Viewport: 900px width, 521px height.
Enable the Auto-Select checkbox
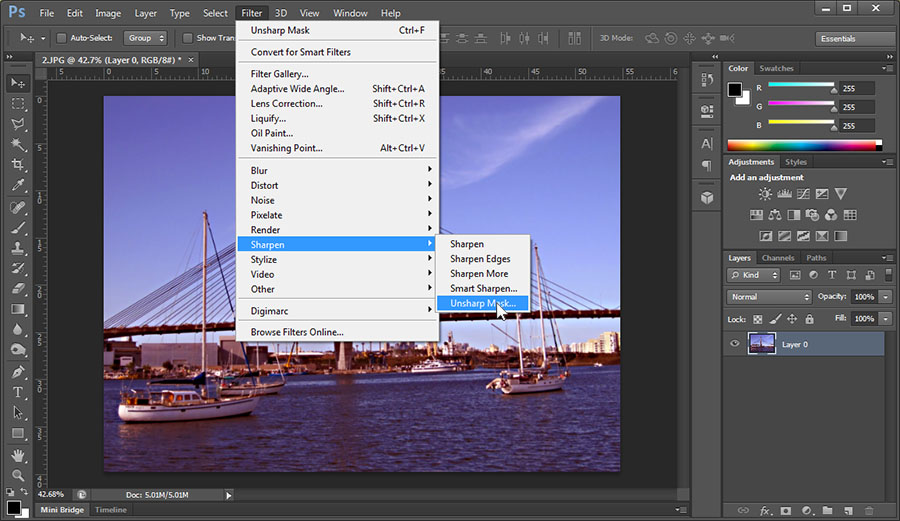click(x=62, y=38)
